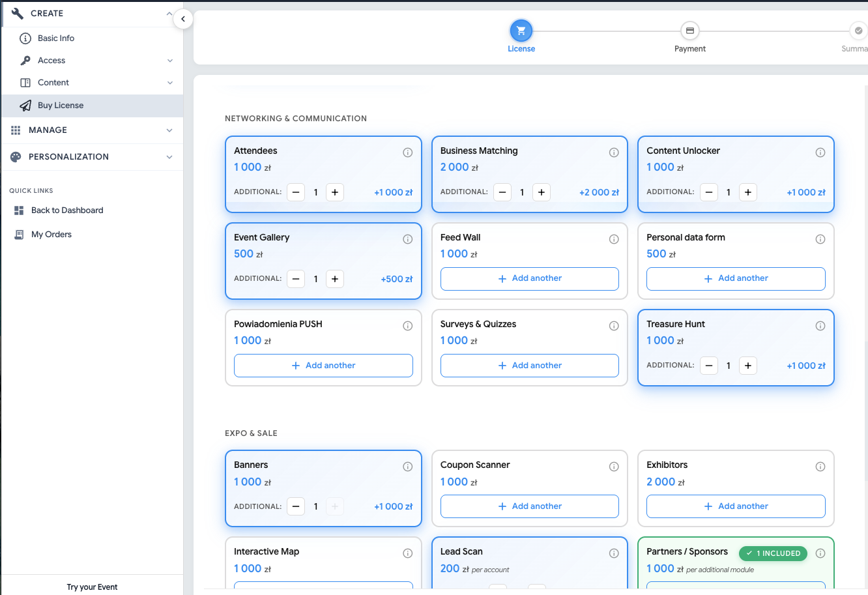Click the info icon on Attendees card

coord(407,152)
